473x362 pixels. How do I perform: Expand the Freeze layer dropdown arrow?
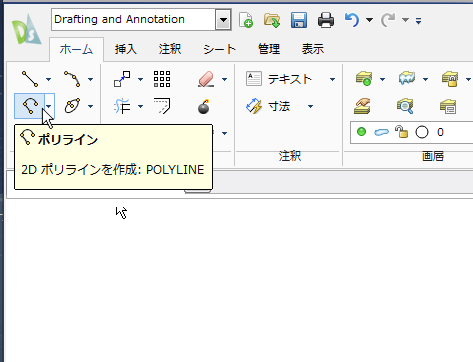425,79
